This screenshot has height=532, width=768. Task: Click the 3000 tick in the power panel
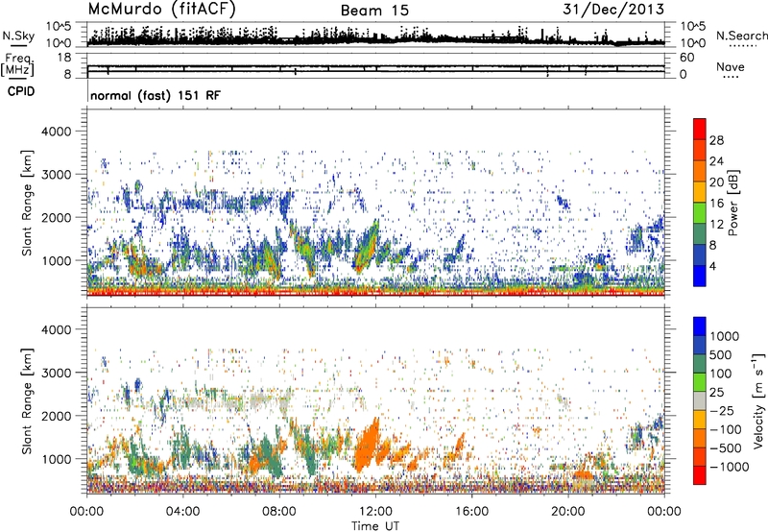pyautogui.click(x=57, y=175)
